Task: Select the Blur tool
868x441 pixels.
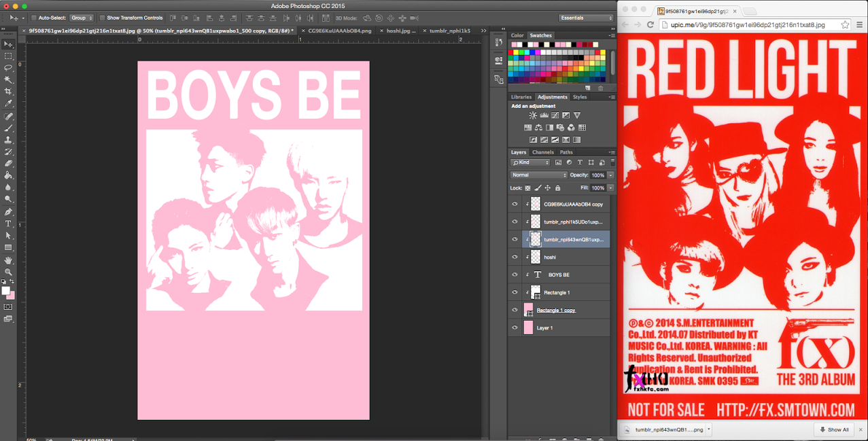Action: [8, 188]
